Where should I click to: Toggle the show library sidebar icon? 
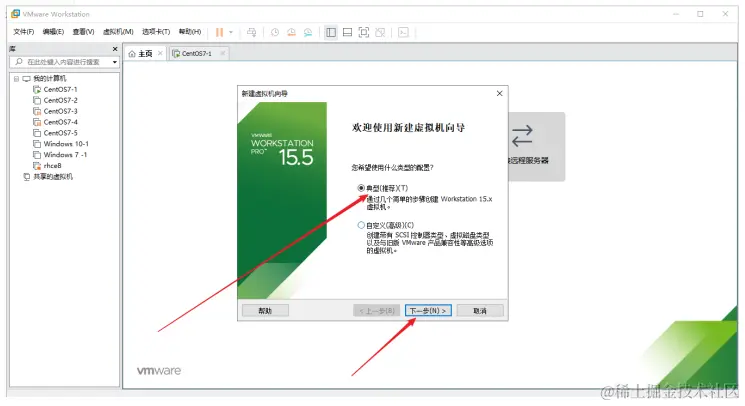tap(331, 32)
